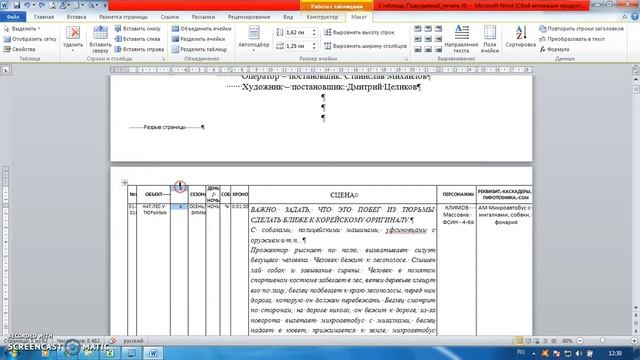640x360 pixels.
Task: Toggle Отобразить сетку gridlines view
Action: 30,39
